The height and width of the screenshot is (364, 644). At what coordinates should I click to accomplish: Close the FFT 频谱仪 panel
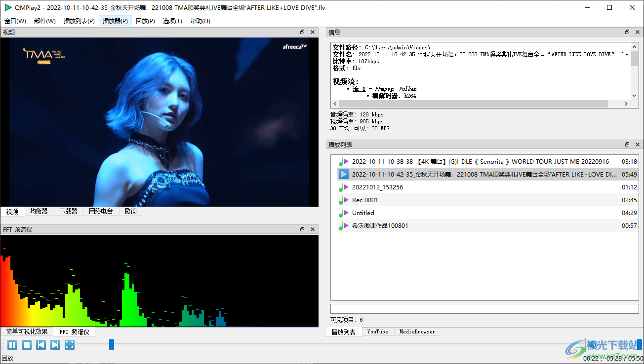pos(313,229)
